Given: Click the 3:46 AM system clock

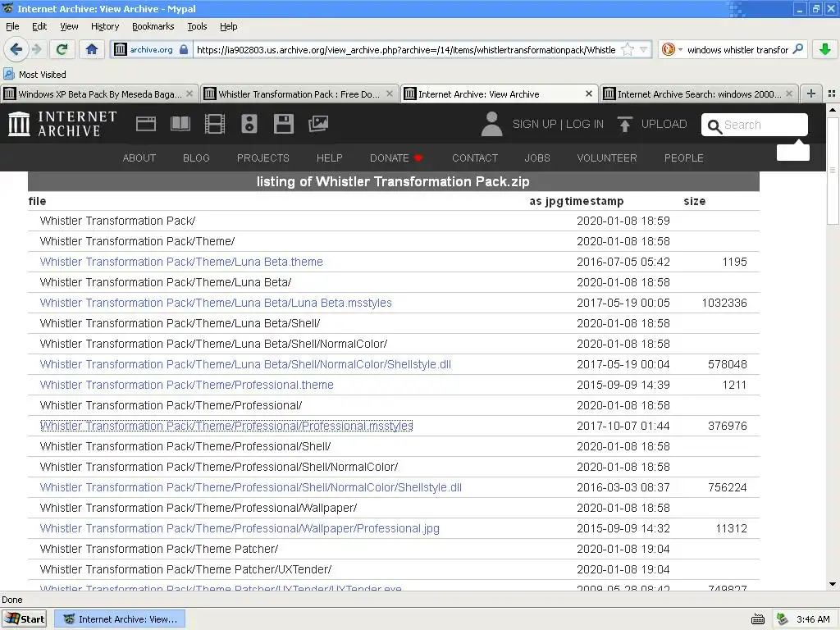Looking at the screenshot, I should click(x=813, y=619).
